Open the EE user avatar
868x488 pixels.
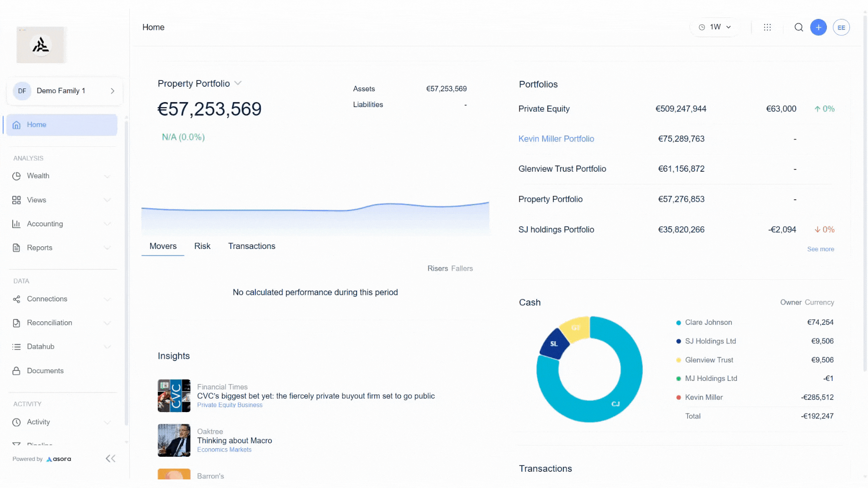[841, 28]
